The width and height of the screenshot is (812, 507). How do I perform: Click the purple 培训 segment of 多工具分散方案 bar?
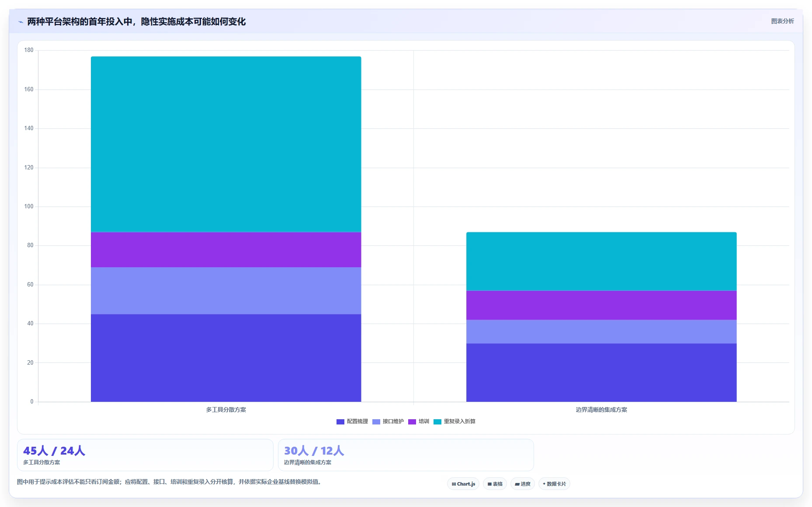pos(226,250)
